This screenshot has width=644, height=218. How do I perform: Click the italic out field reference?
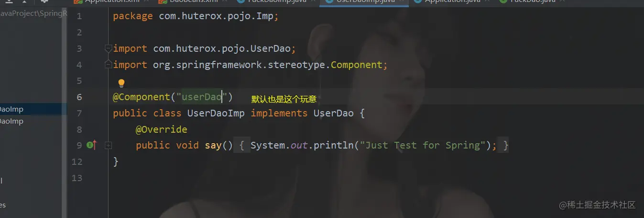tap(299, 145)
